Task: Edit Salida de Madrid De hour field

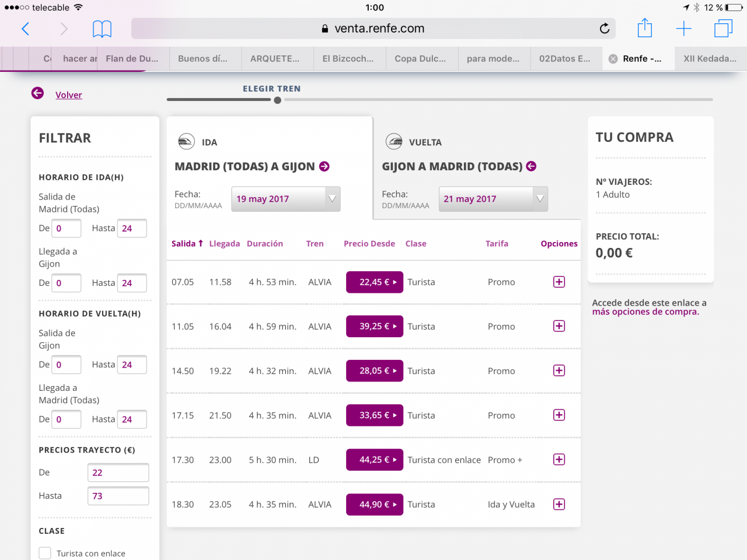Action: (67, 228)
